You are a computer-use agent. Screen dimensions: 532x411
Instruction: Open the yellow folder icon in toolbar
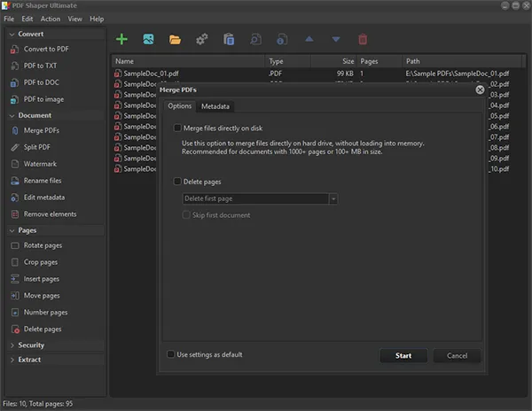175,39
